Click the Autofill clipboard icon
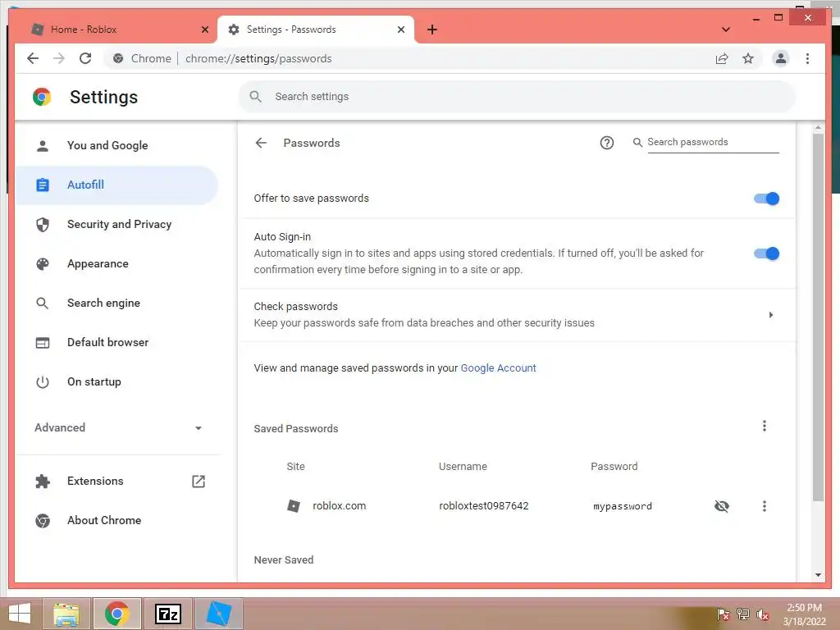The width and height of the screenshot is (840, 630). (x=43, y=185)
